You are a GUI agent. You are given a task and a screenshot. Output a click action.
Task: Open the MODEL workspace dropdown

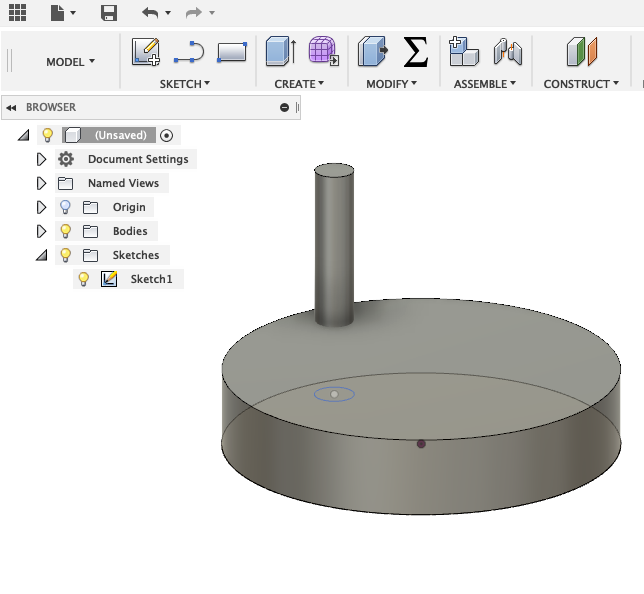tap(70, 62)
